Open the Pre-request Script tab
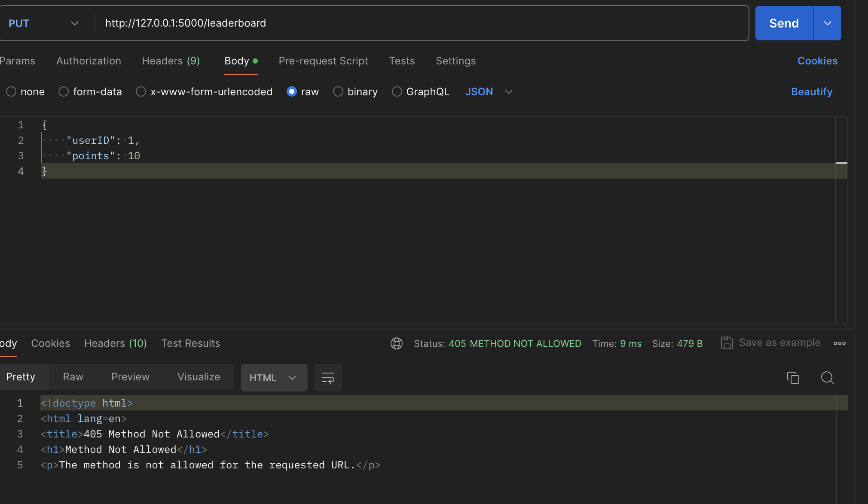The width and height of the screenshot is (868, 504). tap(323, 61)
